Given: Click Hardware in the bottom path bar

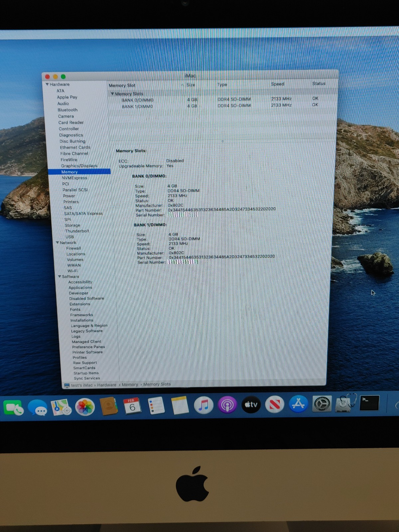Looking at the screenshot, I should tap(107, 385).
